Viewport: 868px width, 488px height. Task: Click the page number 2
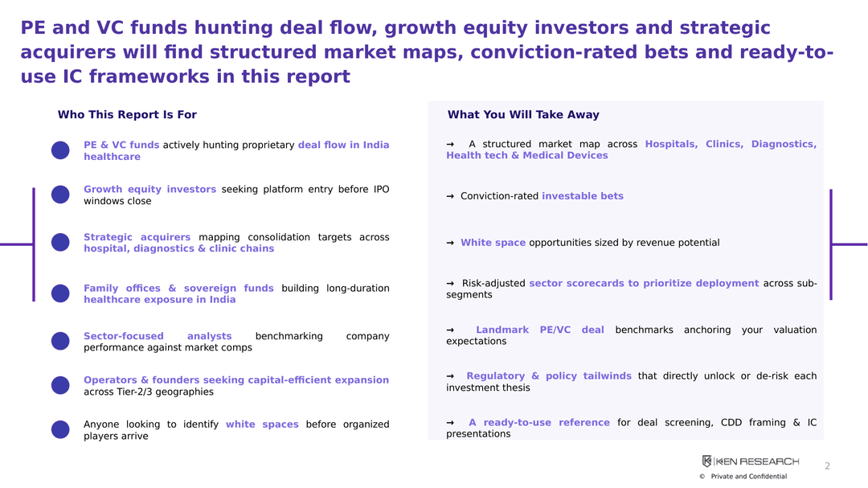[828, 466]
